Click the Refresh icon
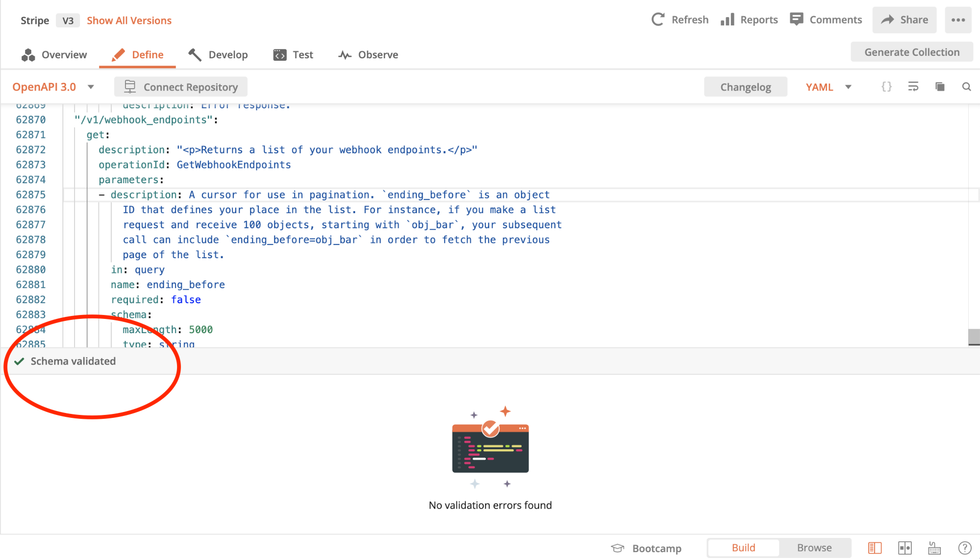980x559 pixels. (657, 20)
